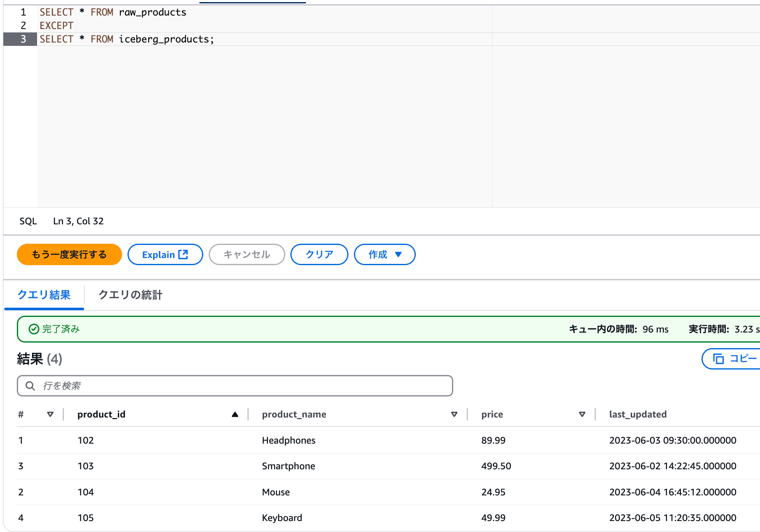This screenshot has width=760, height=532.
Task: Click the Ln 3, Col 32 cursor indicator
Action: [78, 221]
